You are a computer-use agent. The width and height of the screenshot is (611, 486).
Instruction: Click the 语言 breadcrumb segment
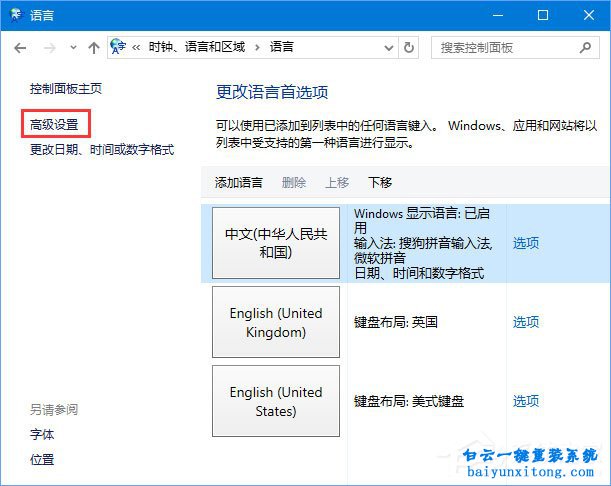(281, 47)
